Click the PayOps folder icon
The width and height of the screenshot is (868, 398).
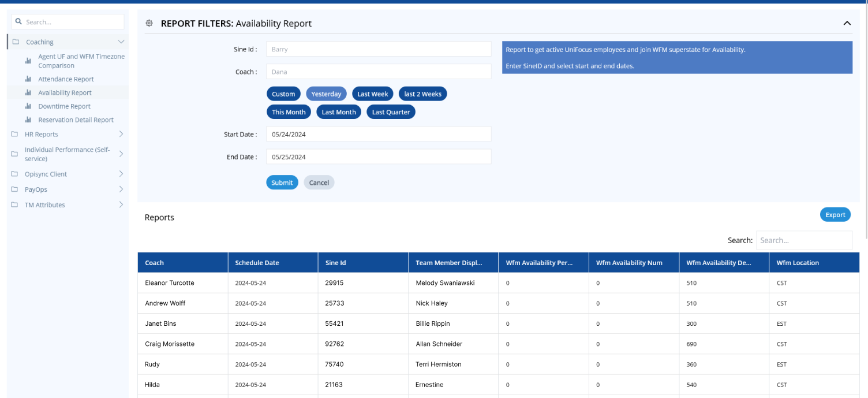click(14, 189)
